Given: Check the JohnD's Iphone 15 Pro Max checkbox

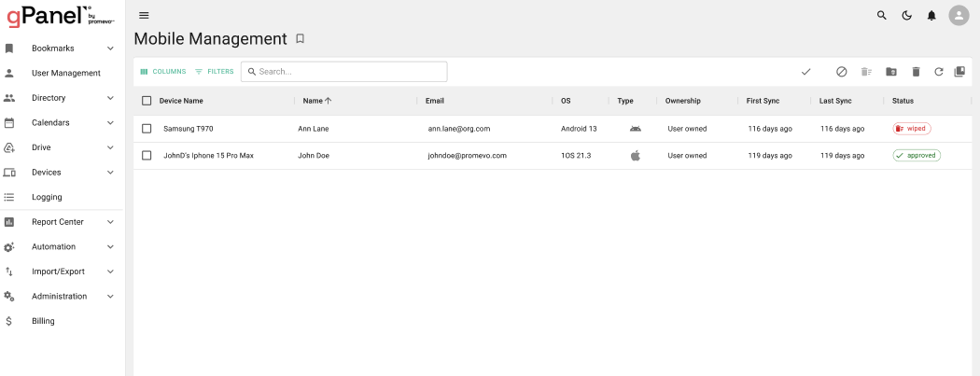Looking at the screenshot, I should 147,156.
